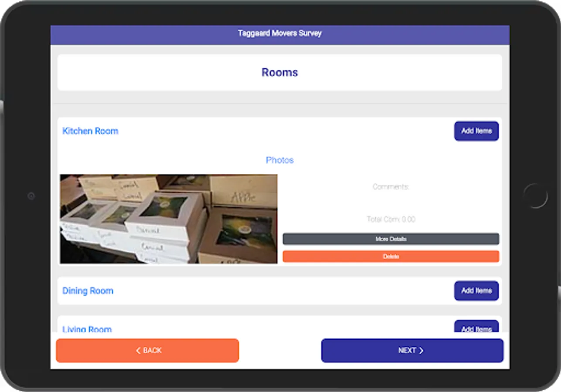Click the Photos heading
Image resolution: width=561 pixels, height=392 pixels.
[280, 160]
